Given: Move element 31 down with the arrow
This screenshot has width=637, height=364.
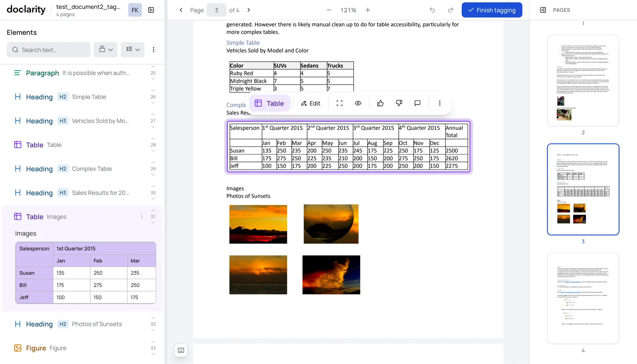Looking at the screenshot, I should (153, 222).
